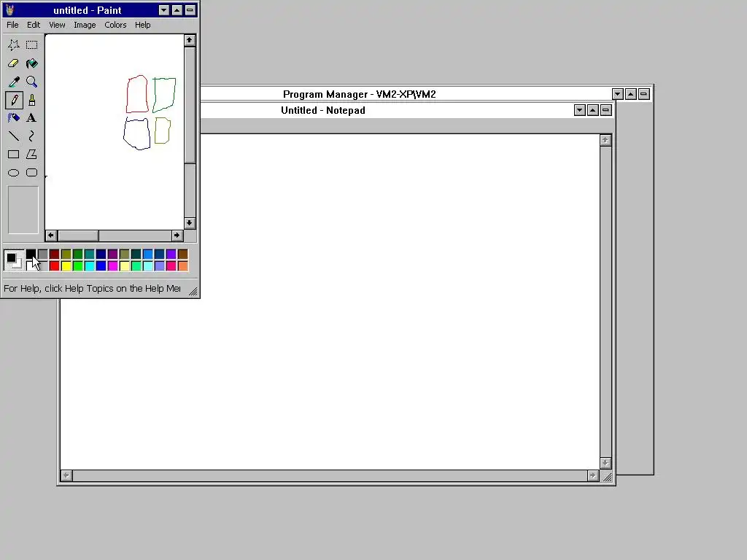Pick the periwinkle color swatch
Screen dimensions: 747x560
(160, 265)
